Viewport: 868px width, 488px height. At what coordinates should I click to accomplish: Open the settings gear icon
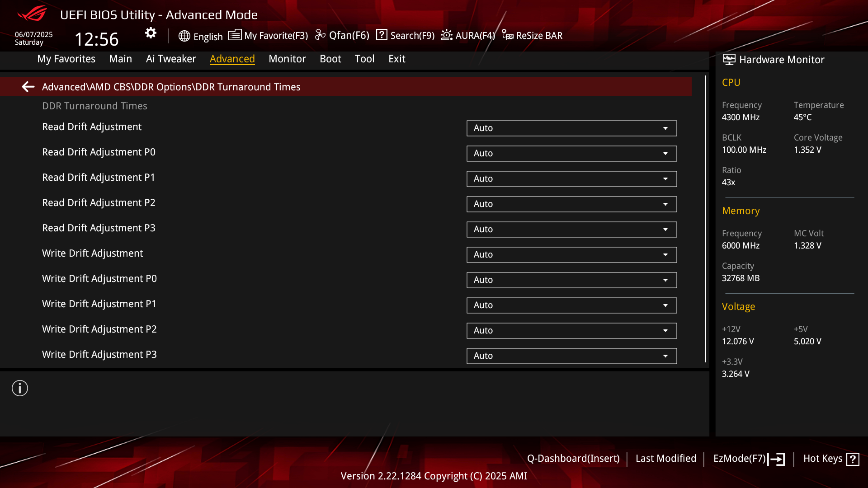point(151,33)
